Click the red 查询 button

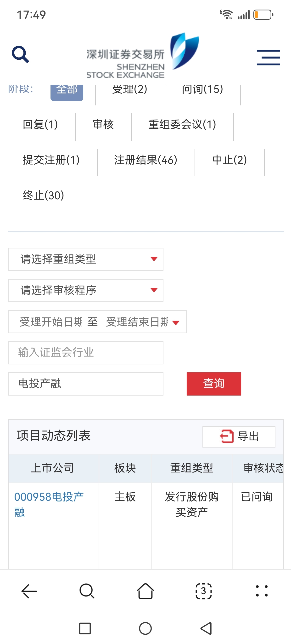[x=214, y=384]
